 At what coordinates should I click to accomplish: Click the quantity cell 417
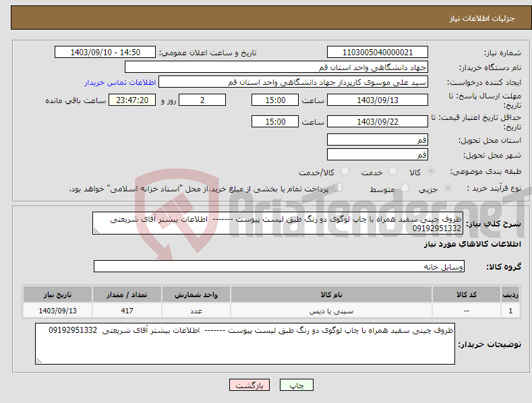tap(127, 311)
